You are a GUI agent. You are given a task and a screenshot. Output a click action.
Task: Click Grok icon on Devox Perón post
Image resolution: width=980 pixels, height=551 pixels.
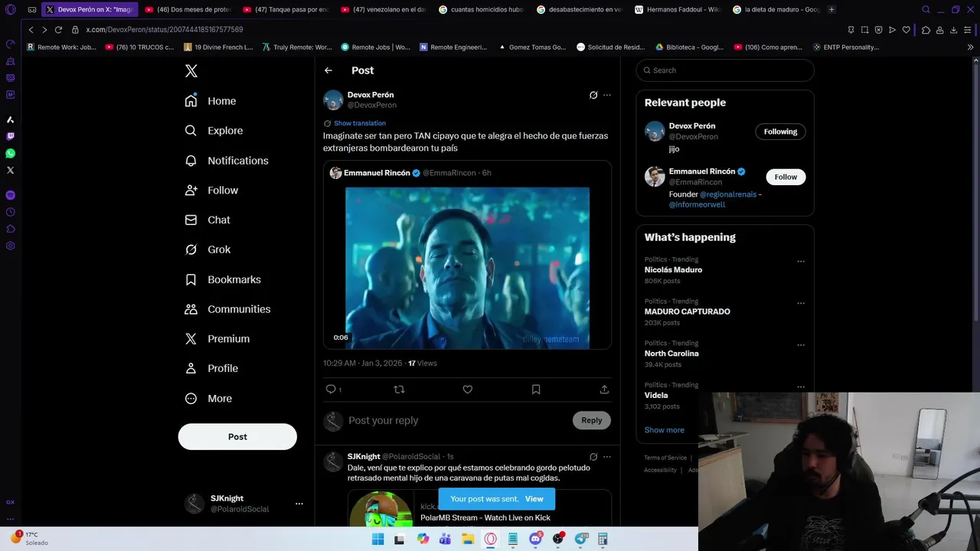(x=593, y=95)
